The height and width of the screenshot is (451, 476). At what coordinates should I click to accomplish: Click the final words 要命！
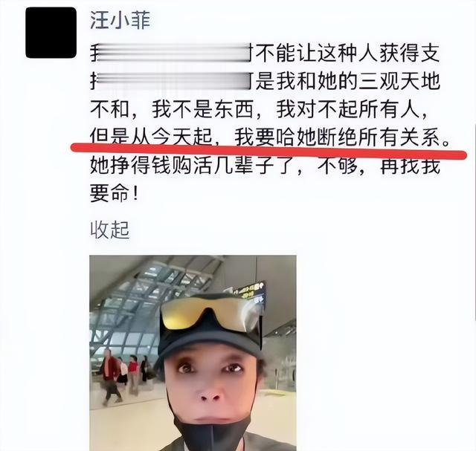coord(114,193)
